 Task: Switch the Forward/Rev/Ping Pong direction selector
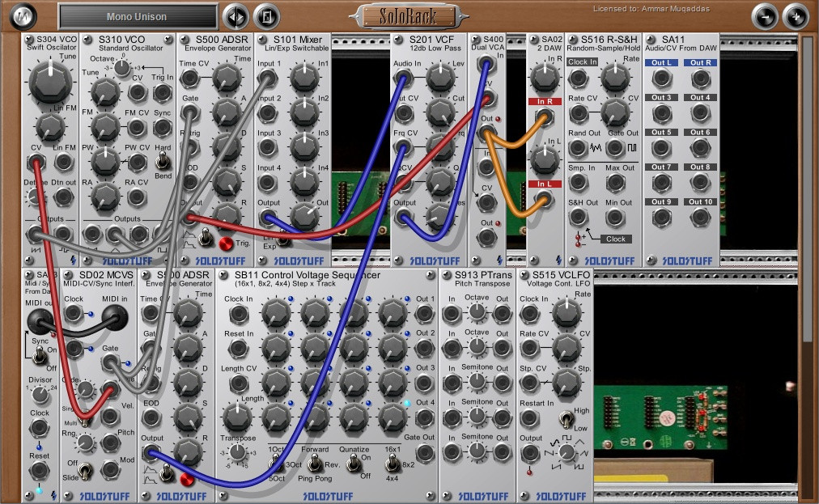[315, 464]
